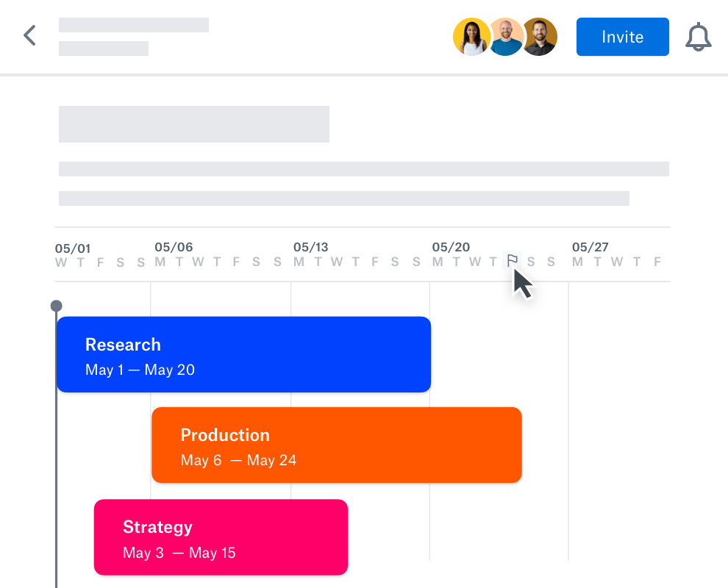The height and width of the screenshot is (588, 728).
Task: Open the orange Production task bar
Action: (x=336, y=445)
